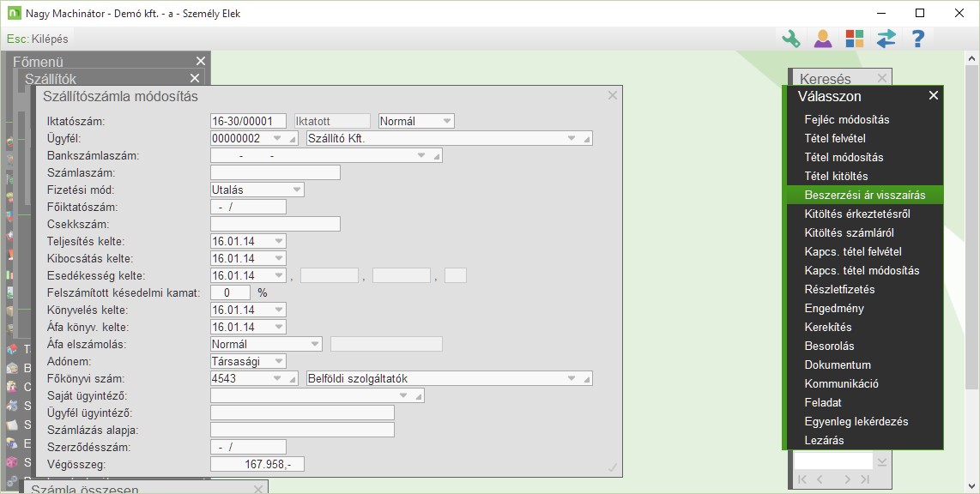Open the Kibocsátás kelte date dropdown

click(279, 258)
